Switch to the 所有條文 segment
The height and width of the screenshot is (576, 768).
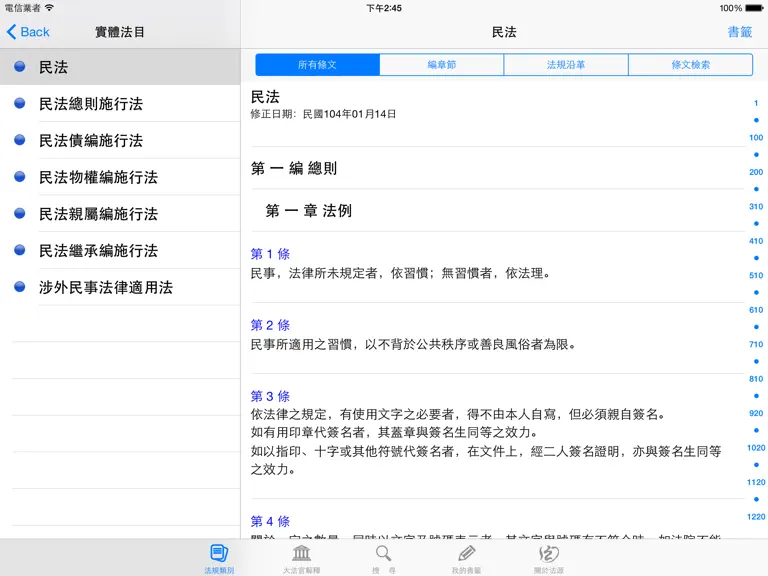point(317,65)
